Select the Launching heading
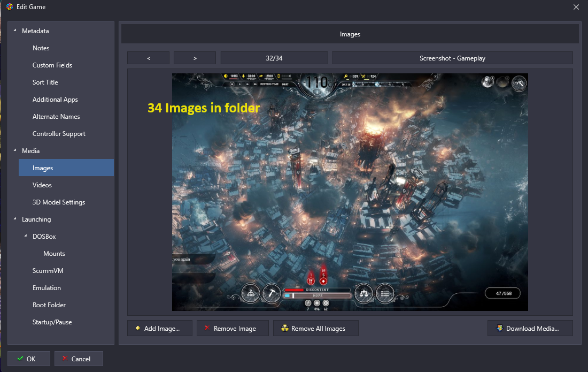Image resolution: width=588 pixels, height=372 pixels. coord(36,219)
